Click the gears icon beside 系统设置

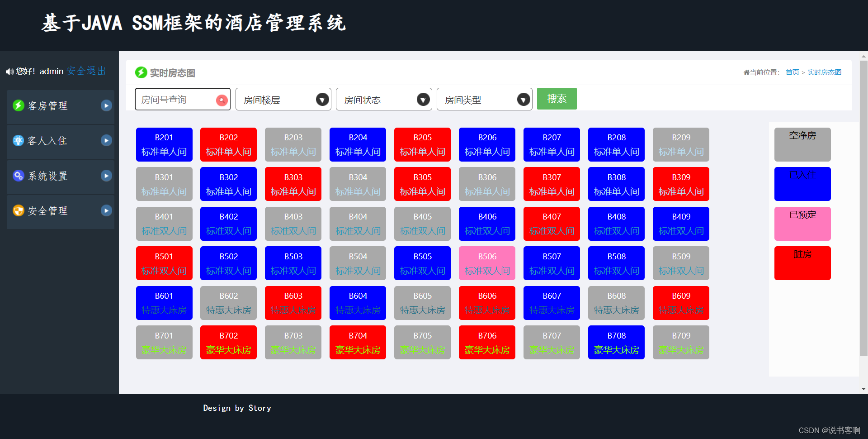click(x=18, y=176)
